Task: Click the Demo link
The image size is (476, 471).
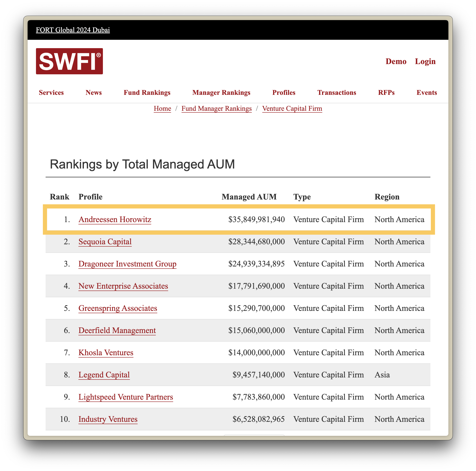Action: click(x=396, y=61)
